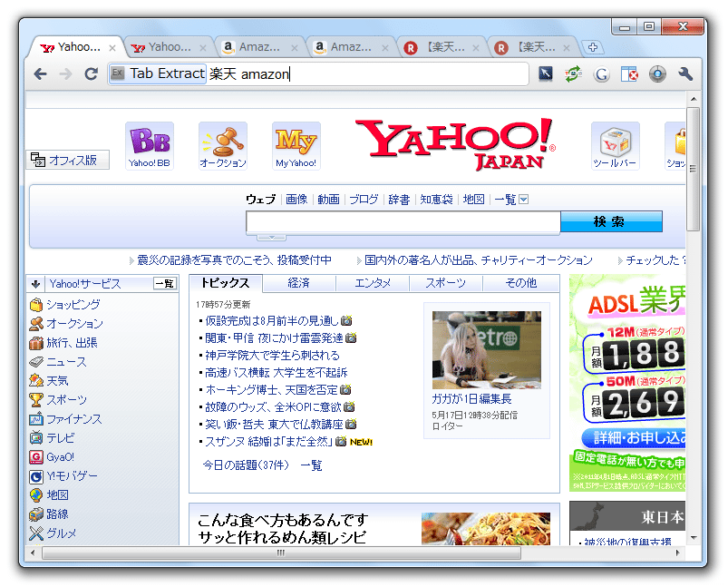Viewport: 728px width, 587px height.
Task: Click the cursor arrow extension icon
Action: tap(546, 73)
